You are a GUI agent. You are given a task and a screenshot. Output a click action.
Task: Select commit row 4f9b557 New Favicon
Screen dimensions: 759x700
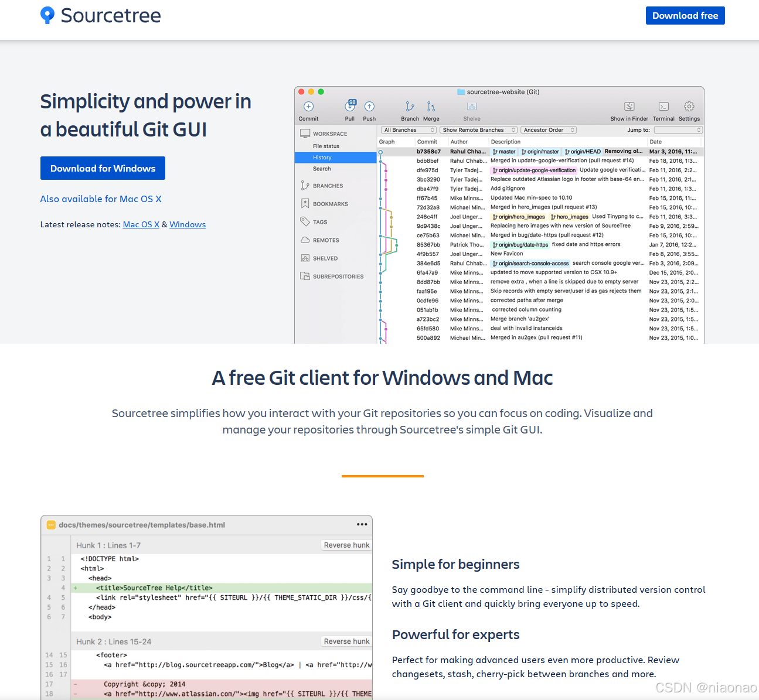540,254
